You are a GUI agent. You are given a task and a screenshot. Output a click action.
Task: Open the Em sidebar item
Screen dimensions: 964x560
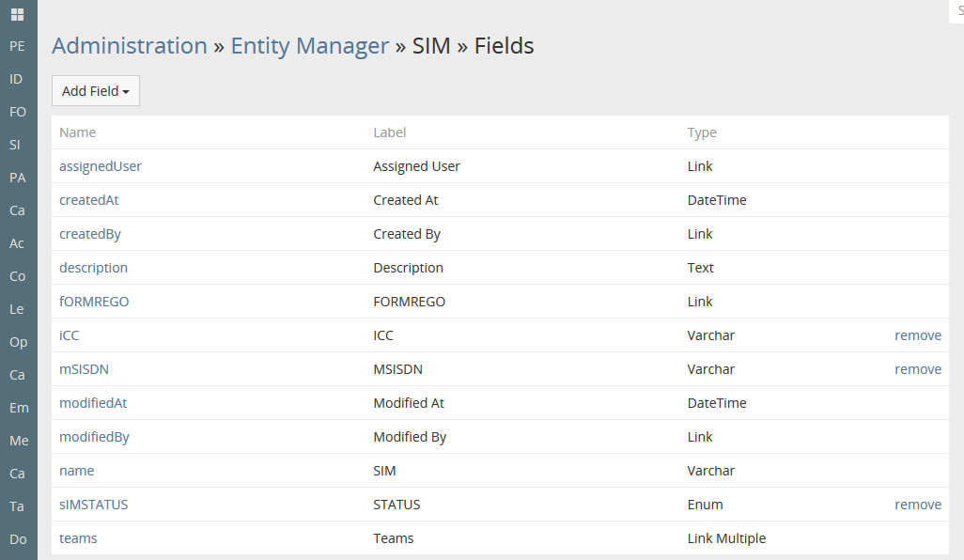pyautogui.click(x=18, y=408)
